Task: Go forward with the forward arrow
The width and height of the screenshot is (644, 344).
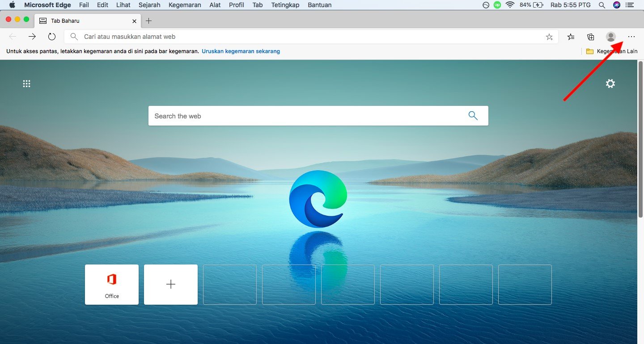Action: click(x=32, y=37)
